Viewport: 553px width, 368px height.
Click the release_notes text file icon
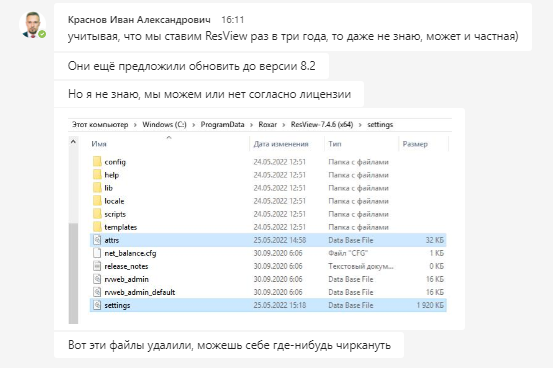(97, 266)
